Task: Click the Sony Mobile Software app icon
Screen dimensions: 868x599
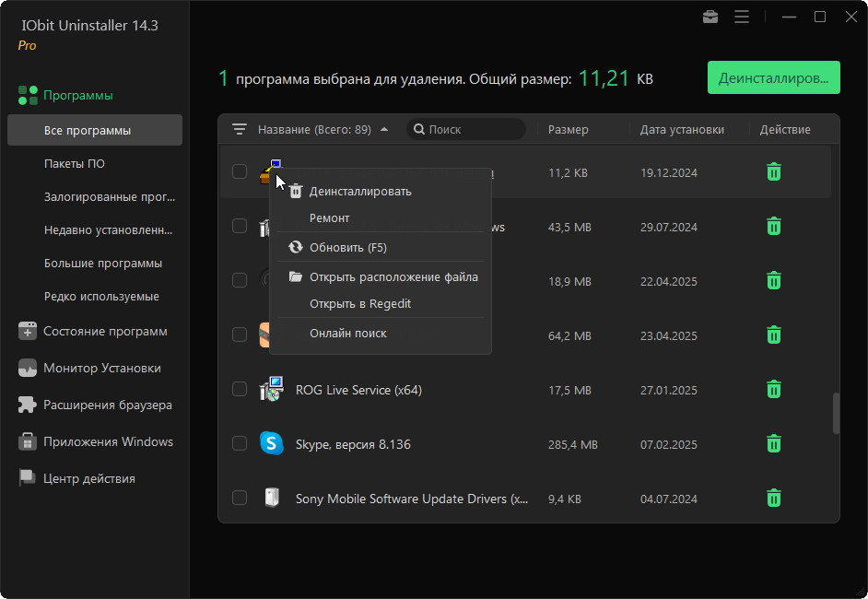Action: coord(271,498)
